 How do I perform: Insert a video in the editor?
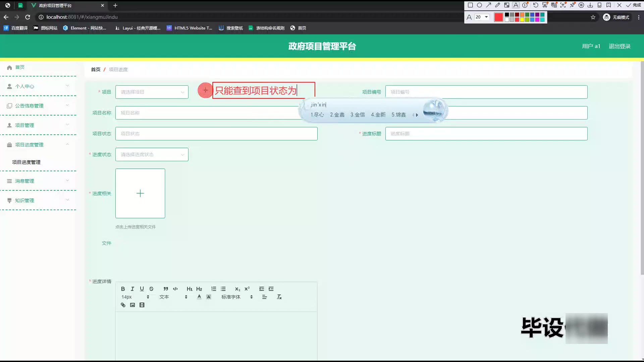142,305
